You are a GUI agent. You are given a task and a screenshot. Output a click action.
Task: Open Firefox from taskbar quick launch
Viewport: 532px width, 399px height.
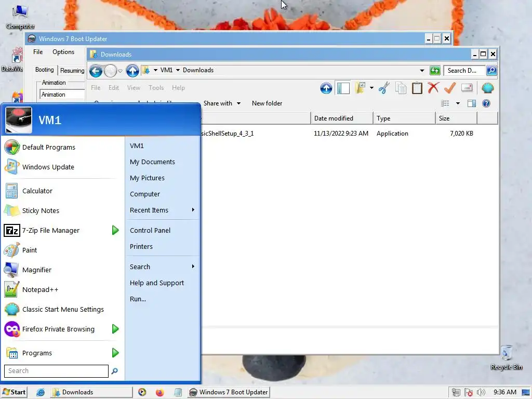click(159, 393)
